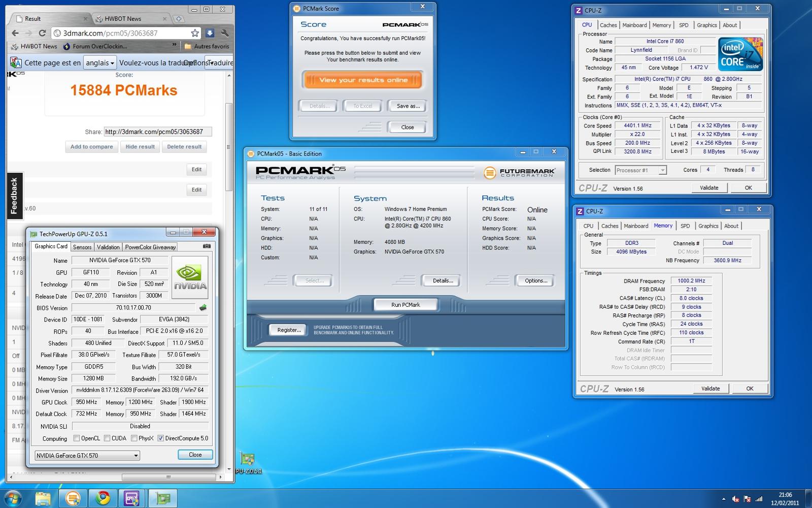This screenshot has width=812, height=508.
Task: Click Add to compare button
Action: tap(92, 147)
